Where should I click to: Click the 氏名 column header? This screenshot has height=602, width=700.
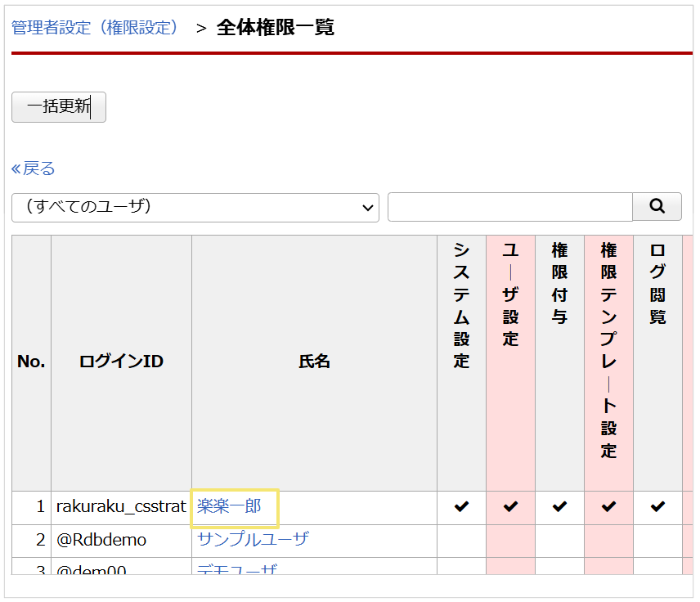(x=316, y=361)
